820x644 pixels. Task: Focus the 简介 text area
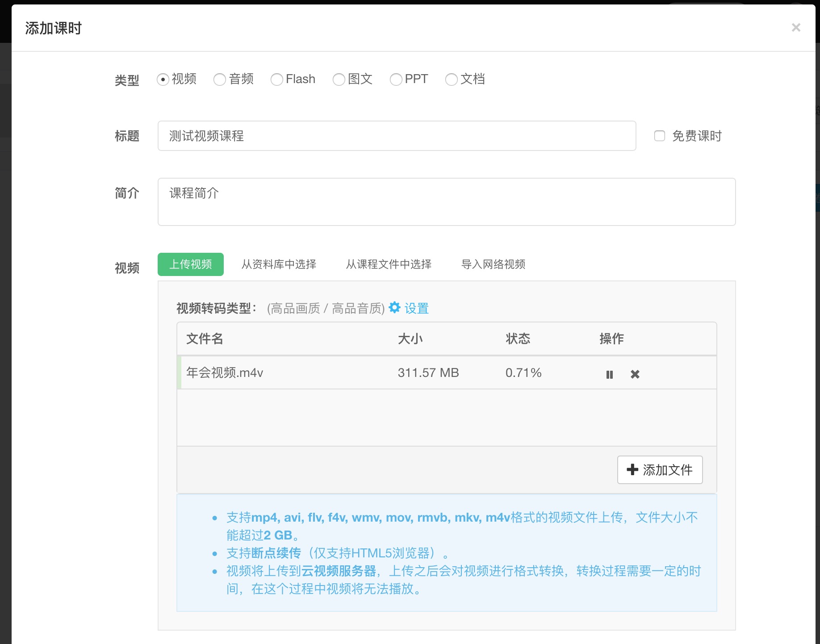click(x=447, y=202)
